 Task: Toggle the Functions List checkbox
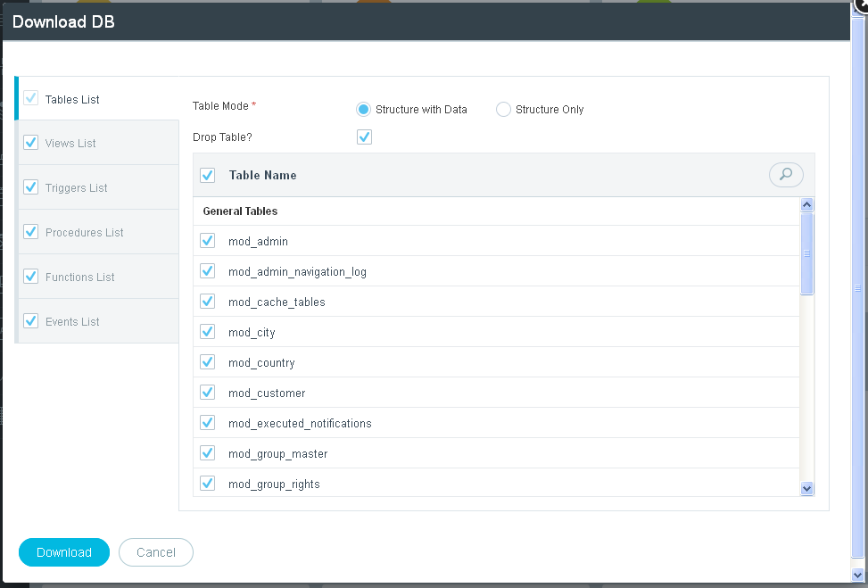tap(31, 277)
